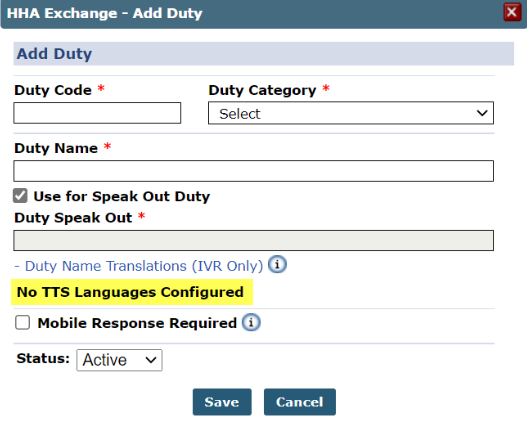Viewport: 527px width, 445px height.
Task: Cancel adding the duty
Action: [299, 402]
